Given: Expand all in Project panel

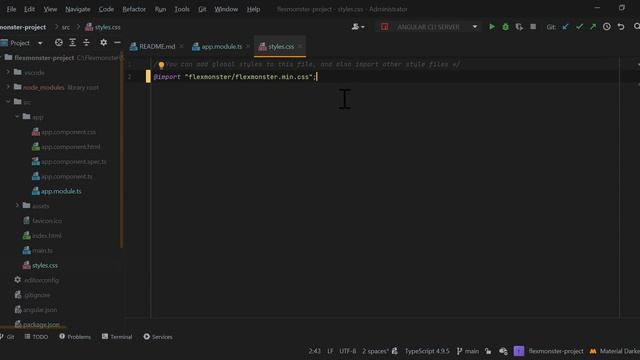Looking at the screenshot, I should [73, 42].
